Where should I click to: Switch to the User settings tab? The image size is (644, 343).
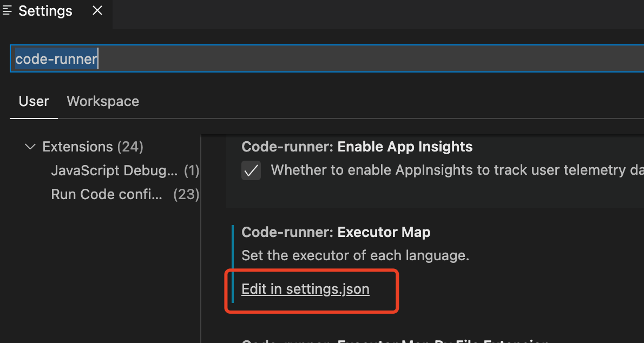point(34,102)
